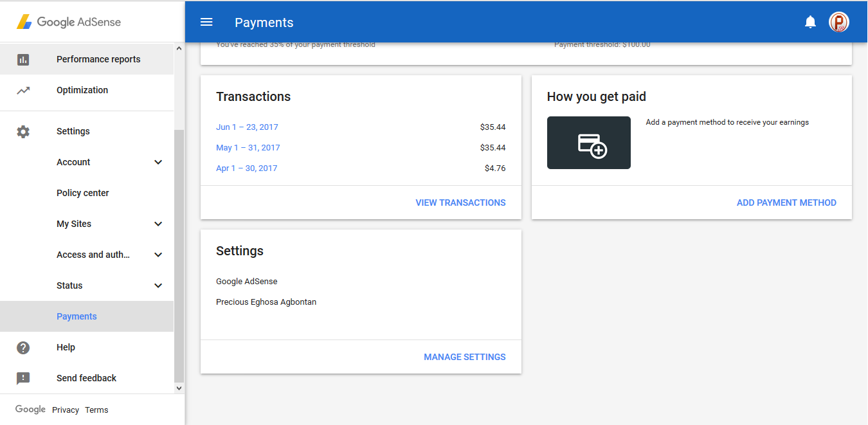This screenshot has height=425, width=868.
Task: Open Account settings item
Action: pyautogui.click(x=87, y=162)
